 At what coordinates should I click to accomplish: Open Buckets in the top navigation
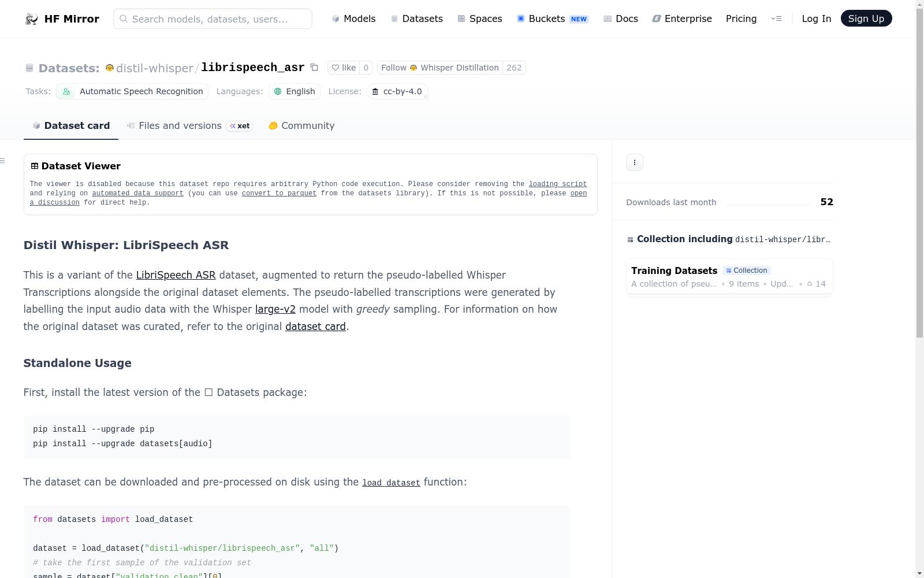553,18
